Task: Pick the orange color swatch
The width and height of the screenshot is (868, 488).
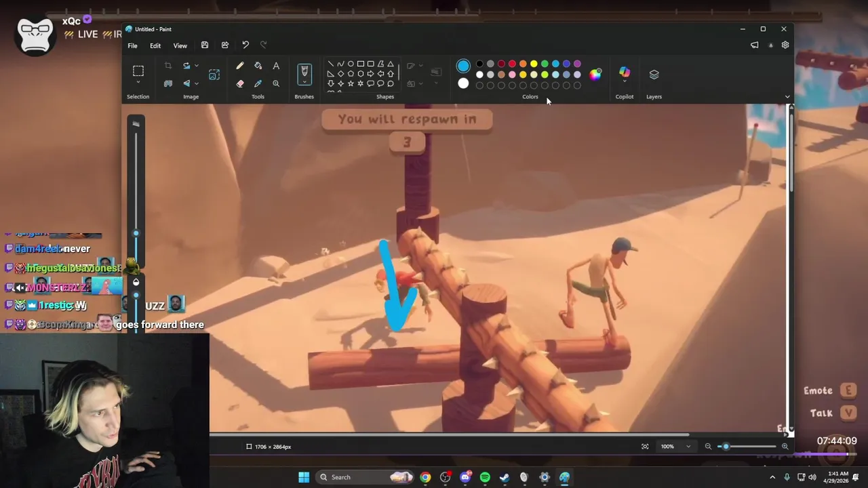Action: 523,64
